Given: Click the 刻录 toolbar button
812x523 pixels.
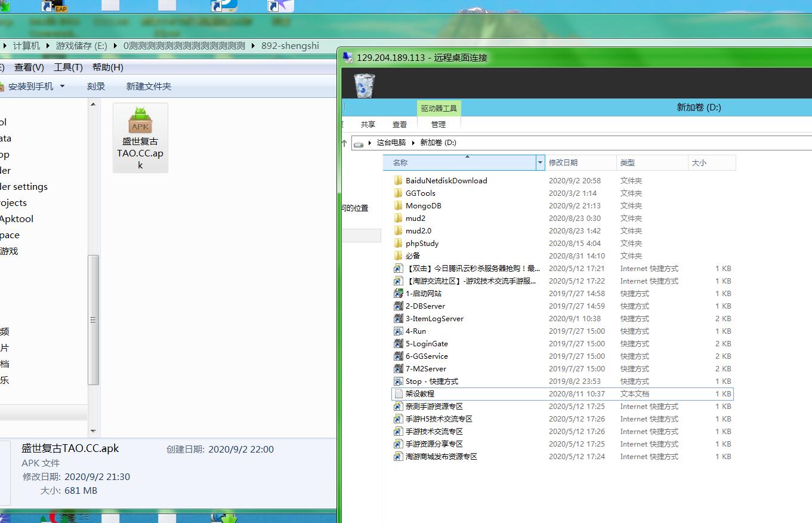Looking at the screenshot, I should click(96, 87).
